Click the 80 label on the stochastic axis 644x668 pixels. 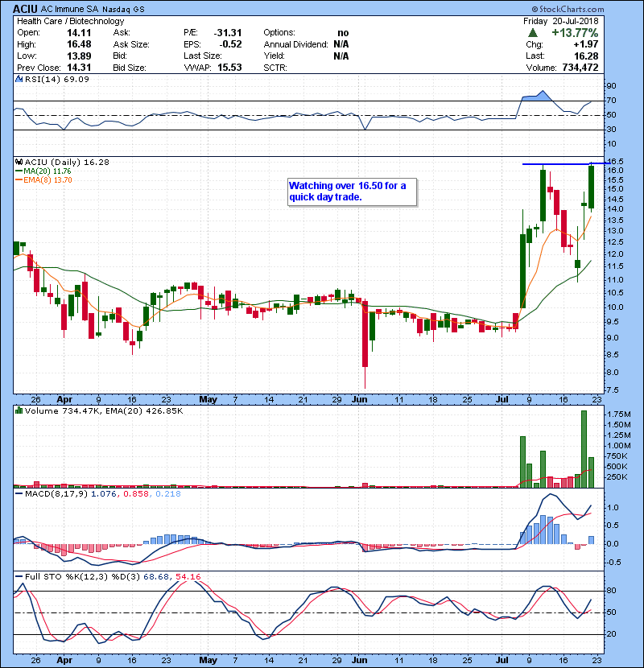[x=612, y=591]
